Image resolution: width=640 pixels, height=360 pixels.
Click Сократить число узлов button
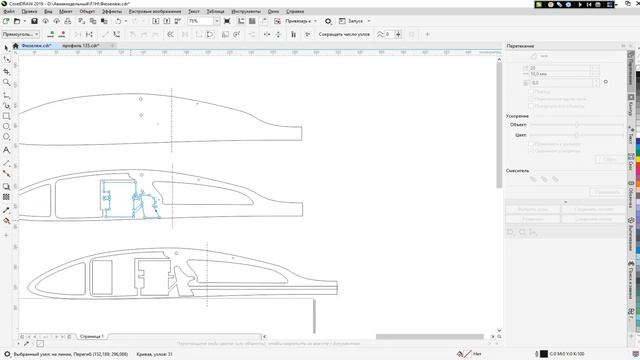[x=344, y=34]
